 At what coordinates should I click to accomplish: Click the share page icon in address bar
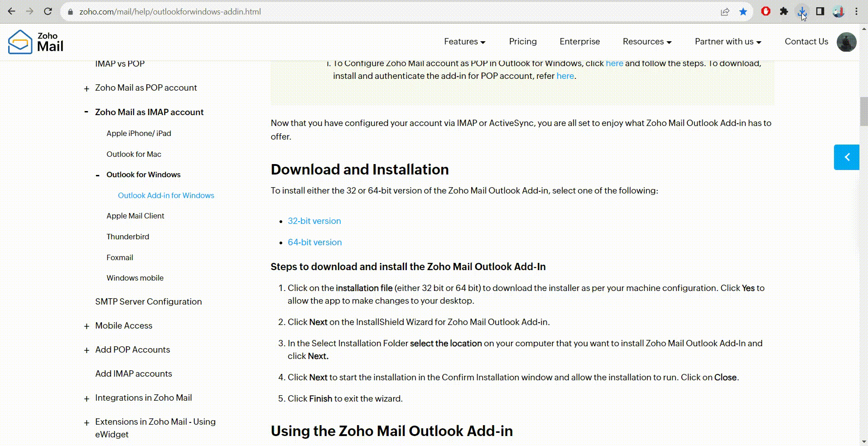click(725, 11)
